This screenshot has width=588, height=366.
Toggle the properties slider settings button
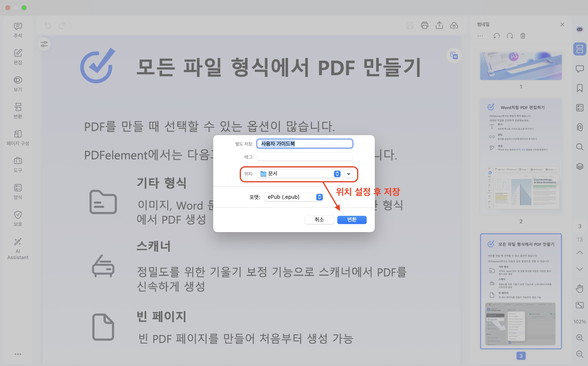(x=44, y=44)
